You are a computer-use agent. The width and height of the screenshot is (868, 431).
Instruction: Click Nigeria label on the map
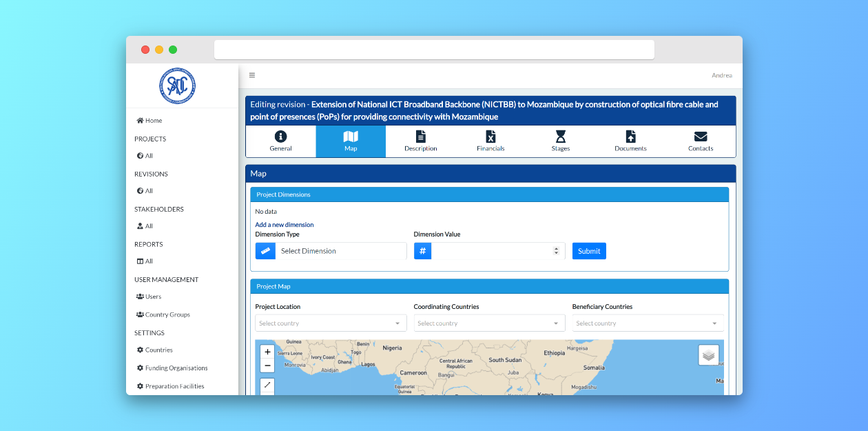pyautogui.click(x=392, y=348)
